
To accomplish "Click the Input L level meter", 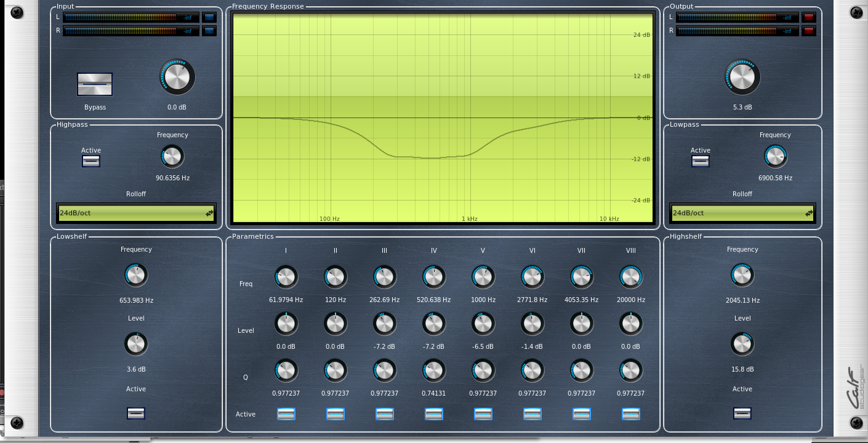I will pyautogui.click(x=131, y=17).
